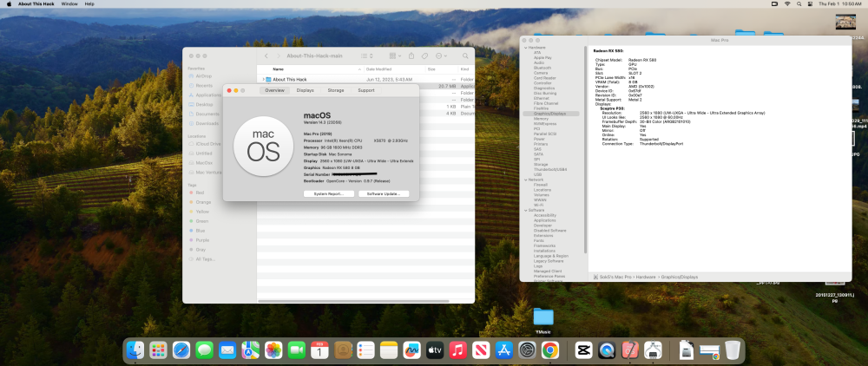
Task: Open News app in the Dock
Action: pos(481,350)
